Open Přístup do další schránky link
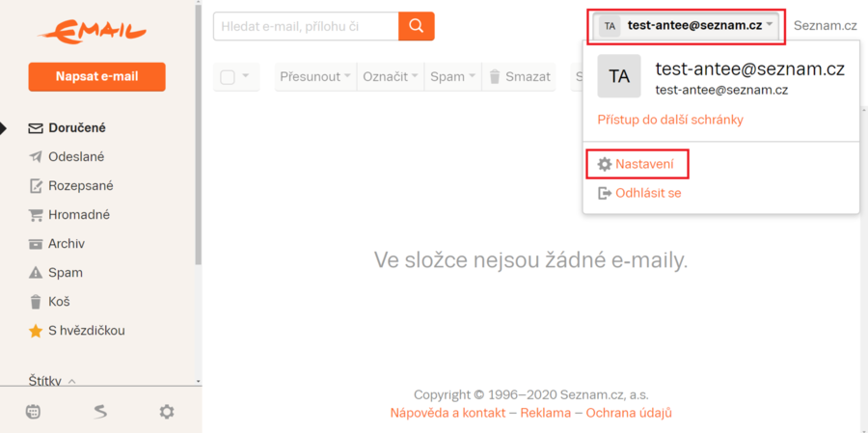The height and width of the screenshot is (433, 868). click(x=670, y=120)
